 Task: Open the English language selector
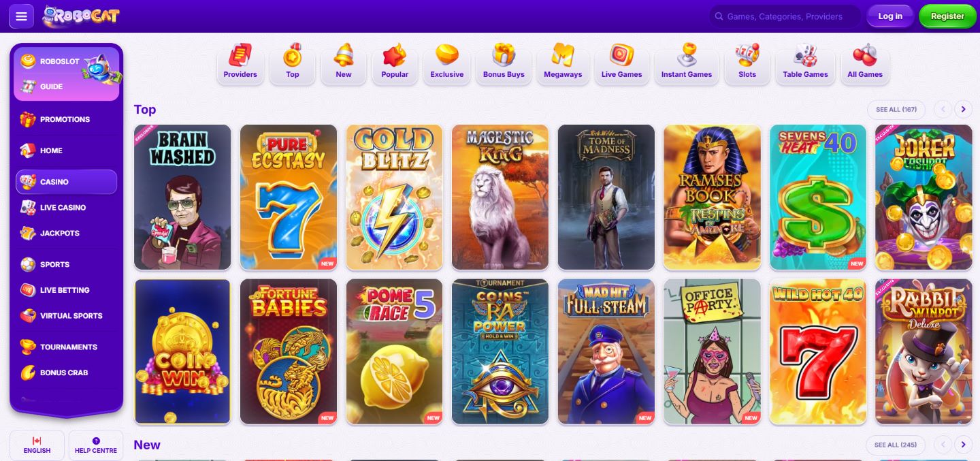(37, 445)
